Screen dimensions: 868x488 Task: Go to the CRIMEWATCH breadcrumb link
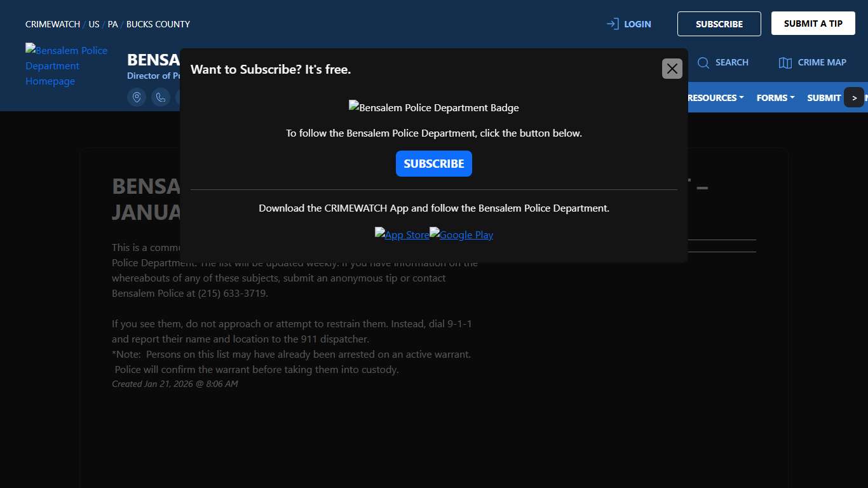pyautogui.click(x=53, y=24)
